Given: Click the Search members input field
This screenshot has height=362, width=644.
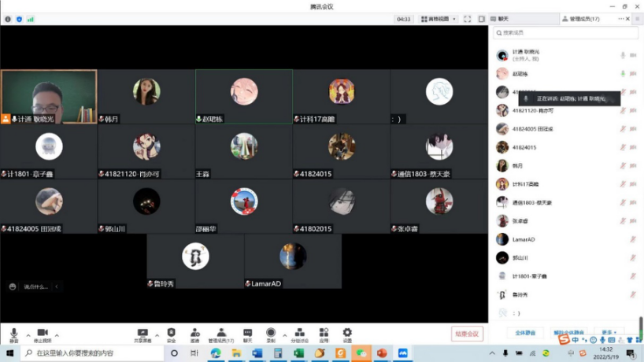Looking at the screenshot, I should (x=566, y=32).
